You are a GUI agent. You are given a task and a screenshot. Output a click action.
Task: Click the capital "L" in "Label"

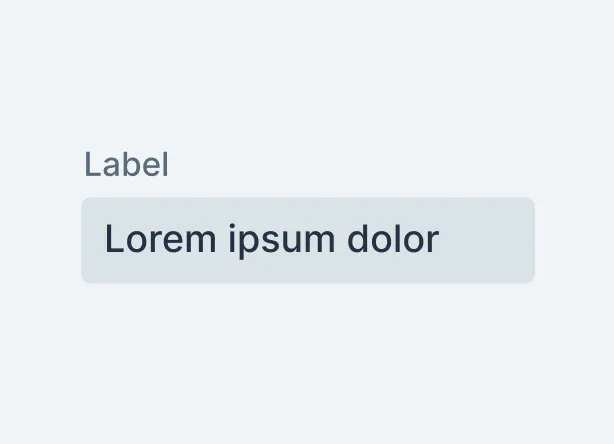91,165
